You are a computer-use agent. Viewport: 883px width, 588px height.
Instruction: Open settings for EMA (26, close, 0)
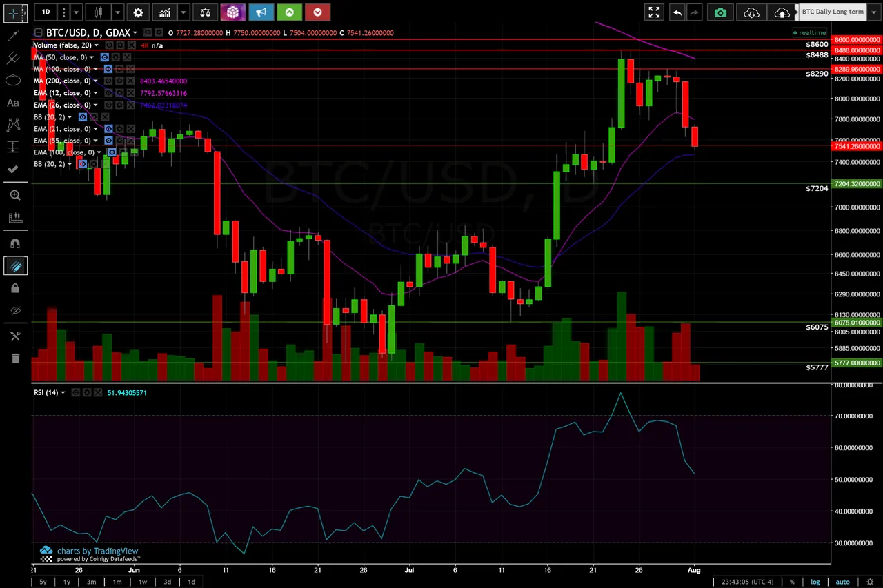pyautogui.click(x=119, y=105)
